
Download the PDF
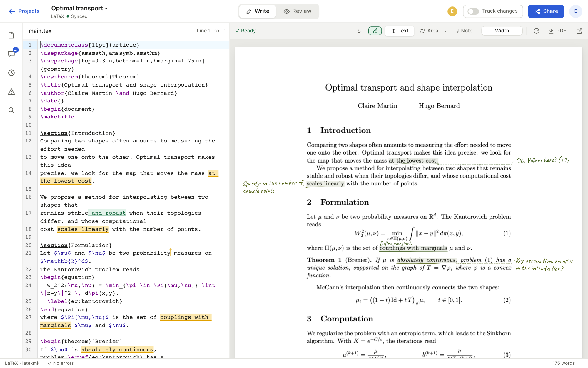point(557,31)
